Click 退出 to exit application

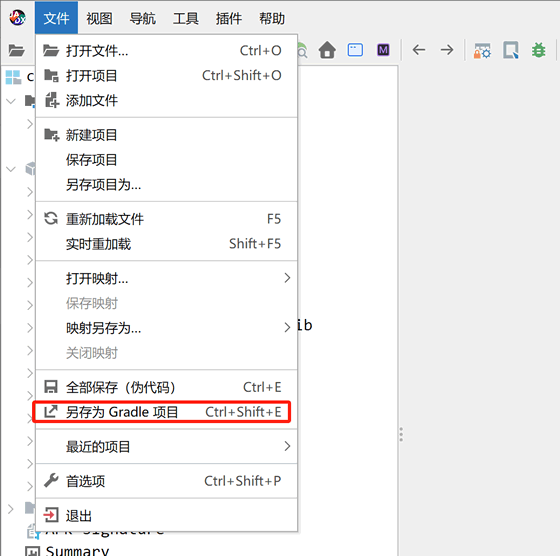click(x=166, y=516)
